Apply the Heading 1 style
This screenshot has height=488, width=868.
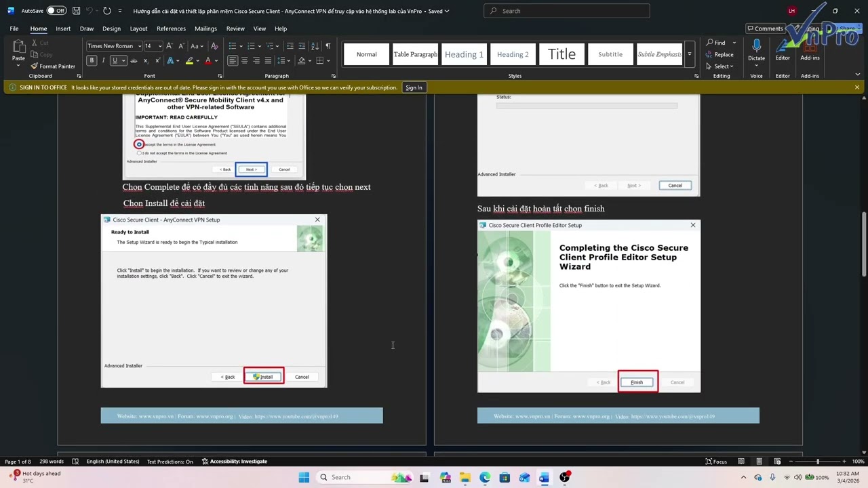(x=465, y=54)
